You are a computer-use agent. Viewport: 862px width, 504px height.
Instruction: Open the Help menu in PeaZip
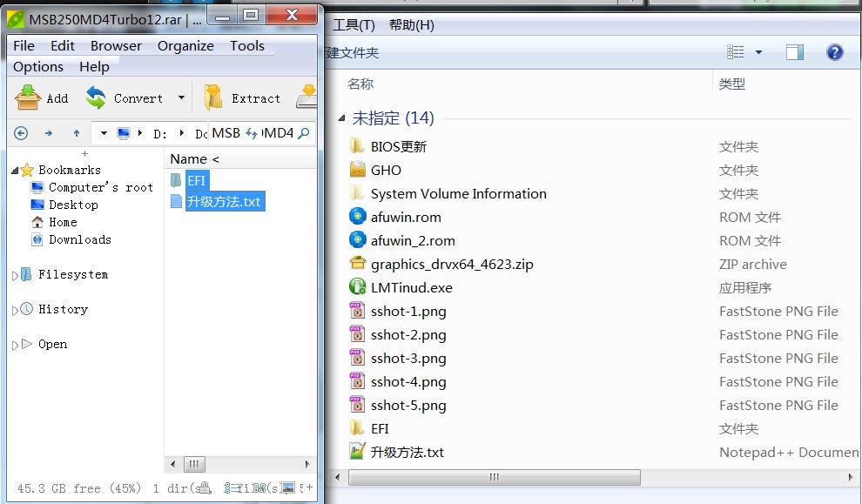coord(94,67)
